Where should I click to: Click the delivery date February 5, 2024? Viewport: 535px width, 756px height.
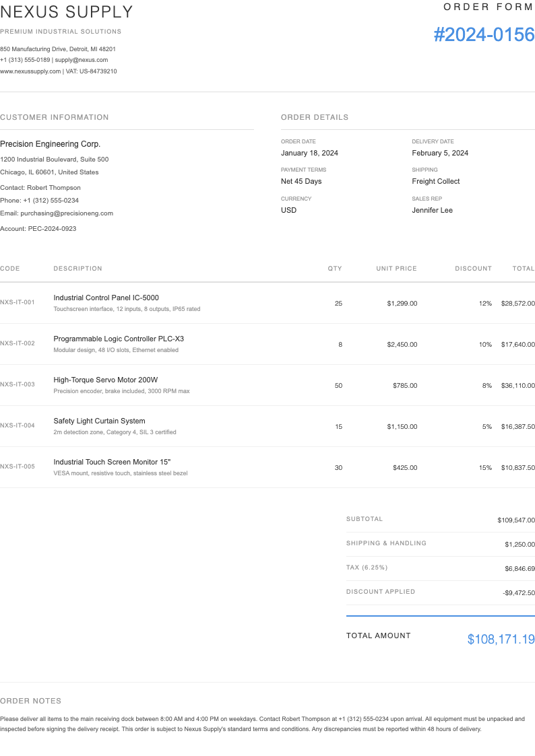pos(440,153)
